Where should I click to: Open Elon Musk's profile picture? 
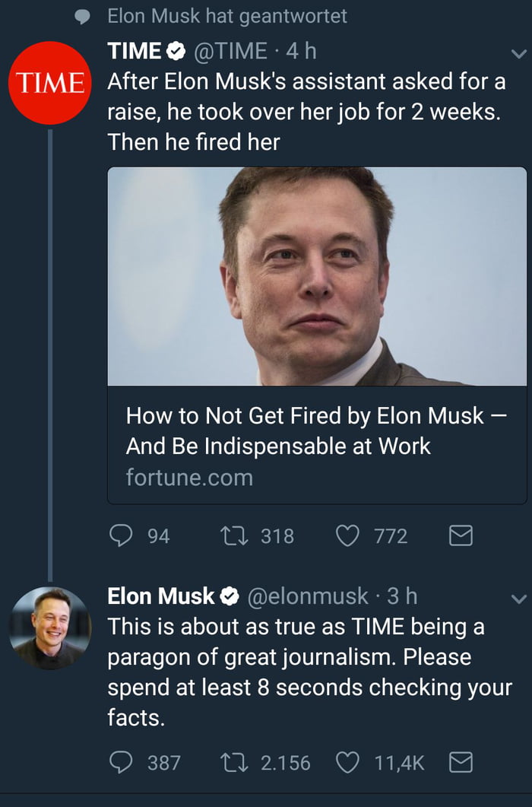50,628
